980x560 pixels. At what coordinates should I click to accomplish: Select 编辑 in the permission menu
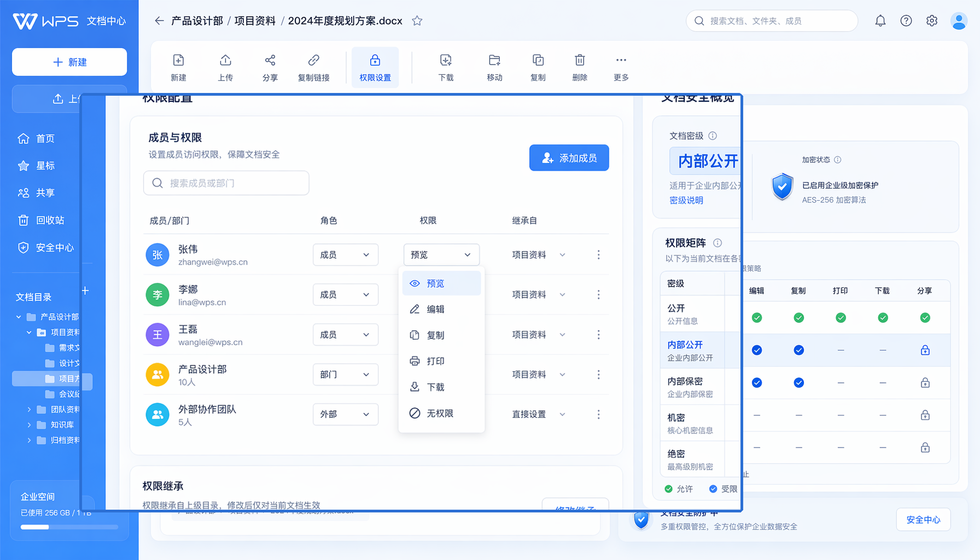tap(441, 309)
